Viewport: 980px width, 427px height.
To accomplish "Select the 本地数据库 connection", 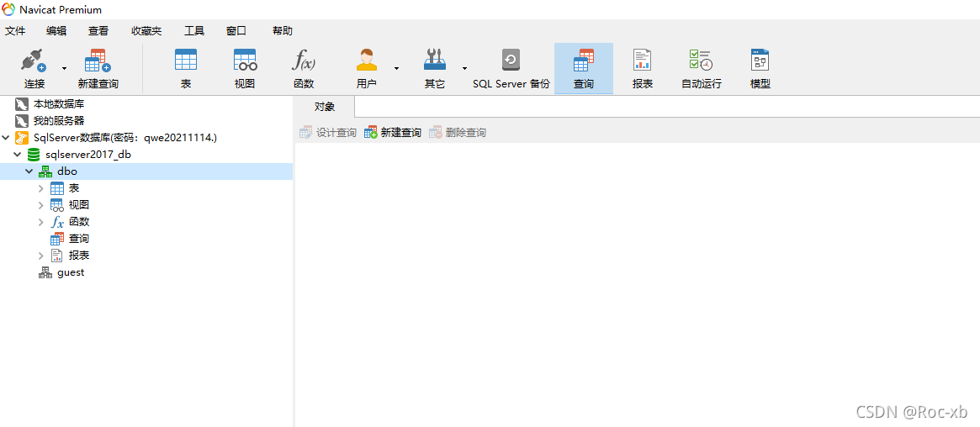I will 59,103.
